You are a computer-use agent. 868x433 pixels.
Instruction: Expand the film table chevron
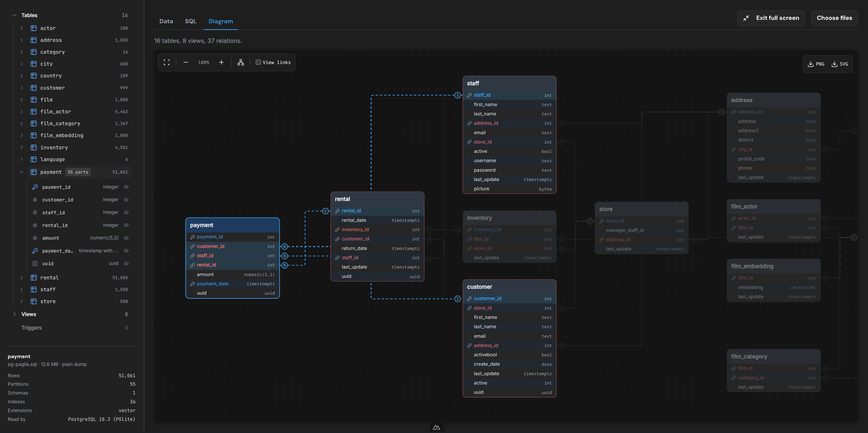pos(22,100)
